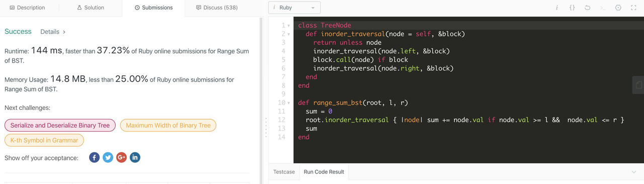The width and height of the screenshot is (644, 184).
Task: Open K-th Symbol in Grammar challenge
Action: click(x=44, y=140)
